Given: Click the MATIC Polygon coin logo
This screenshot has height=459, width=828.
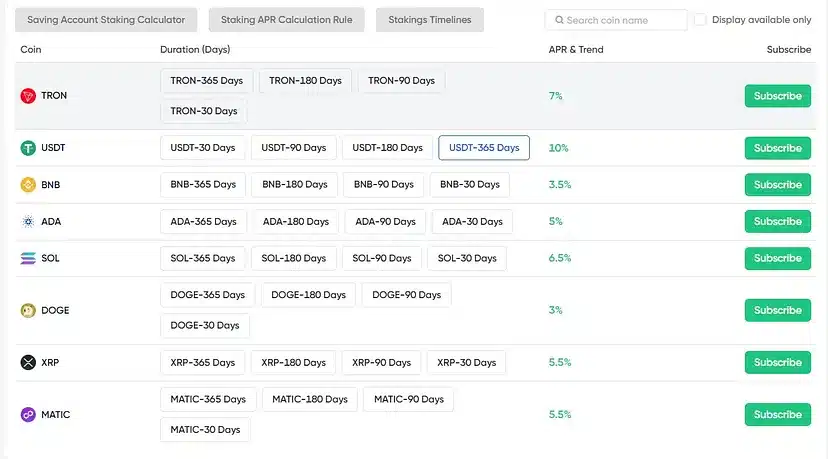Looking at the screenshot, I should (28, 415).
